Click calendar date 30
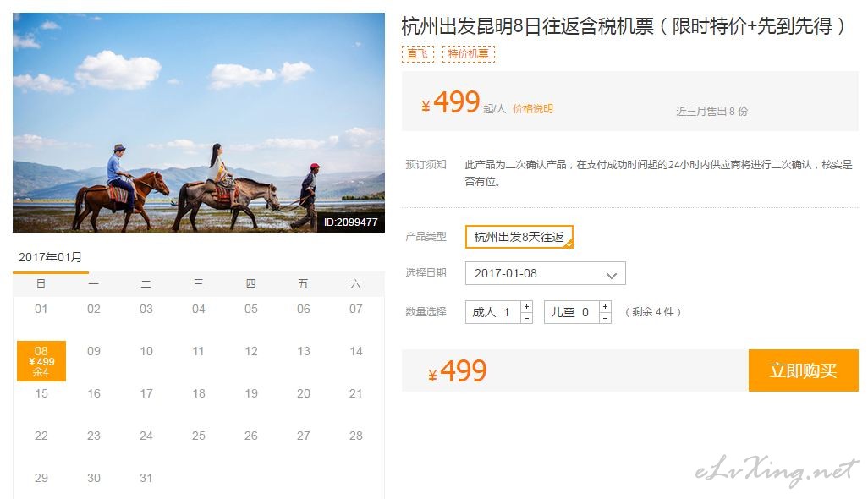 [x=94, y=477]
